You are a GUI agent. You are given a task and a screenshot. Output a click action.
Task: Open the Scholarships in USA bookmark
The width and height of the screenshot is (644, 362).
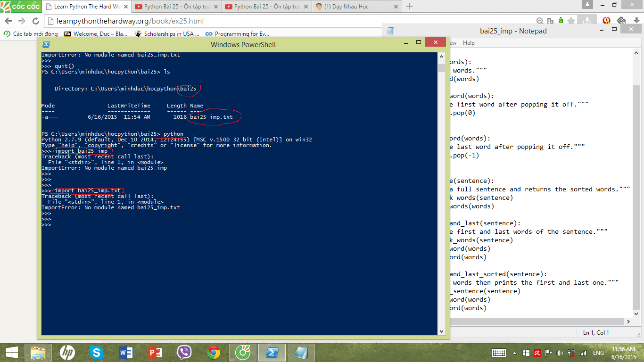coord(167,34)
